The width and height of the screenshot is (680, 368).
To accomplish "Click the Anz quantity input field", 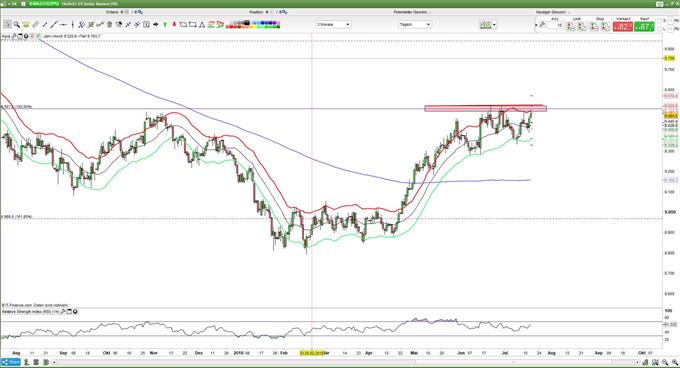I will click(555, 25).
